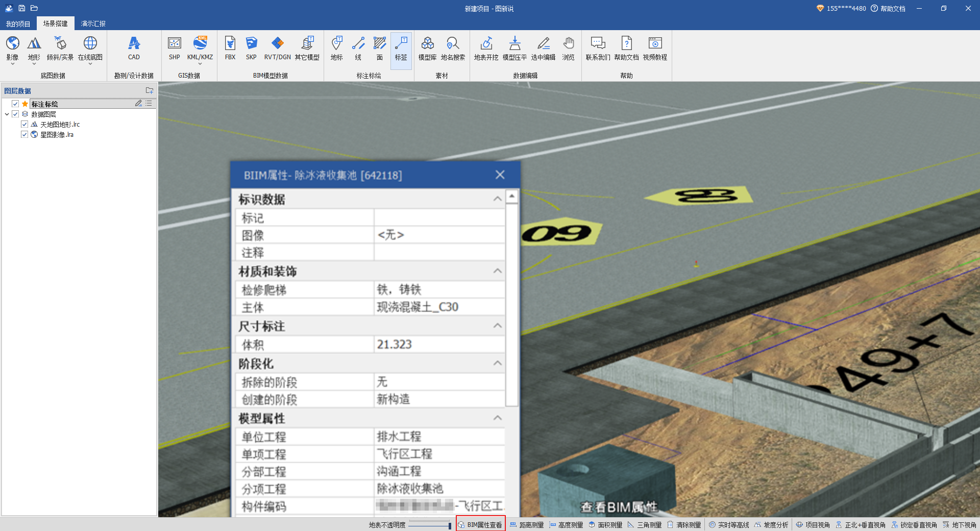Close the BIM属性 dialog
980x531 pixels.
tap(500, 175)
